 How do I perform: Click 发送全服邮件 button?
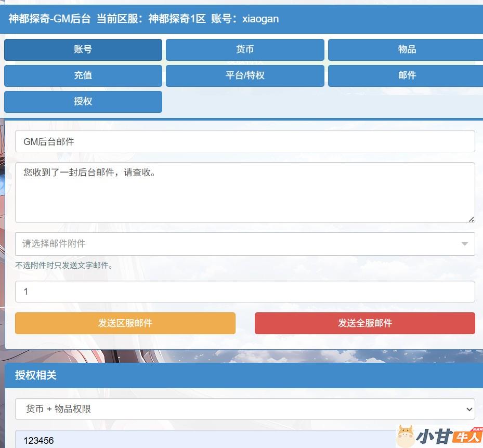point(364,323)
